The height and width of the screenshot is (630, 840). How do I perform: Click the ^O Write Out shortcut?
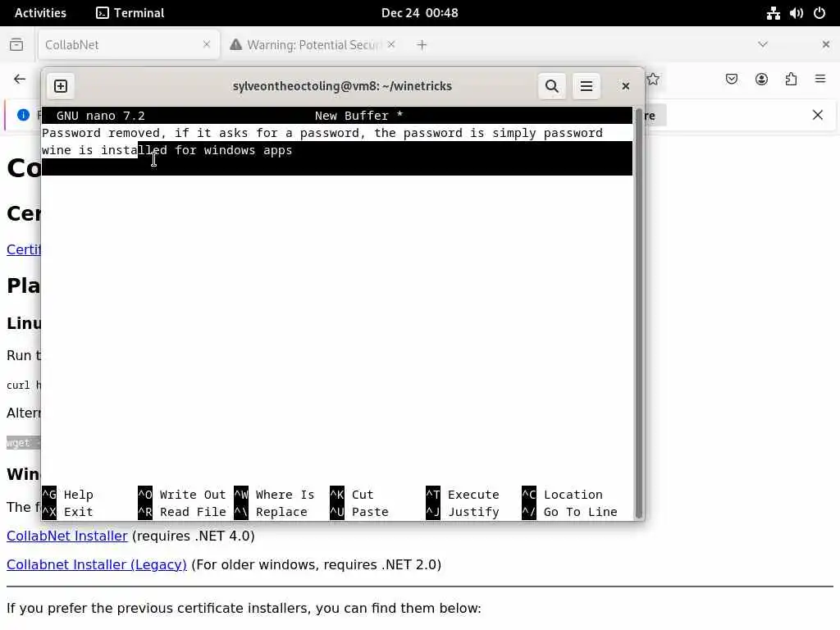point(182,495)
